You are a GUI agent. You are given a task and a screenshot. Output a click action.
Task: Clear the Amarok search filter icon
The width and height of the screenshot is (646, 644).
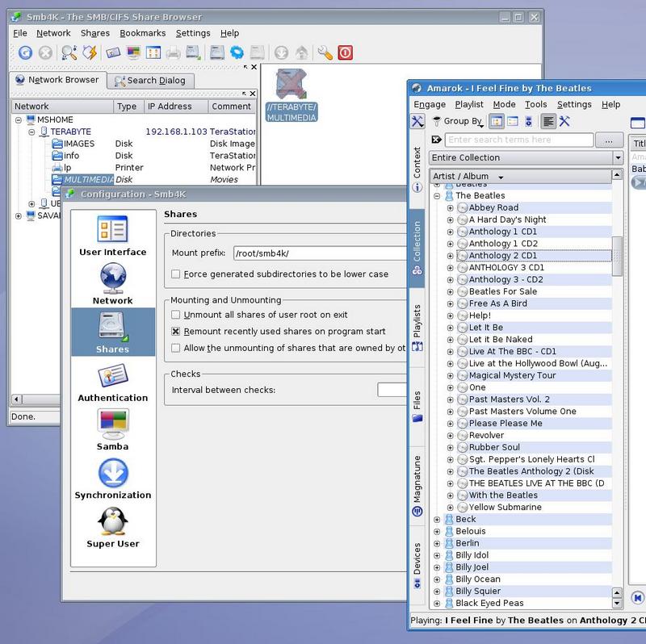436,140
